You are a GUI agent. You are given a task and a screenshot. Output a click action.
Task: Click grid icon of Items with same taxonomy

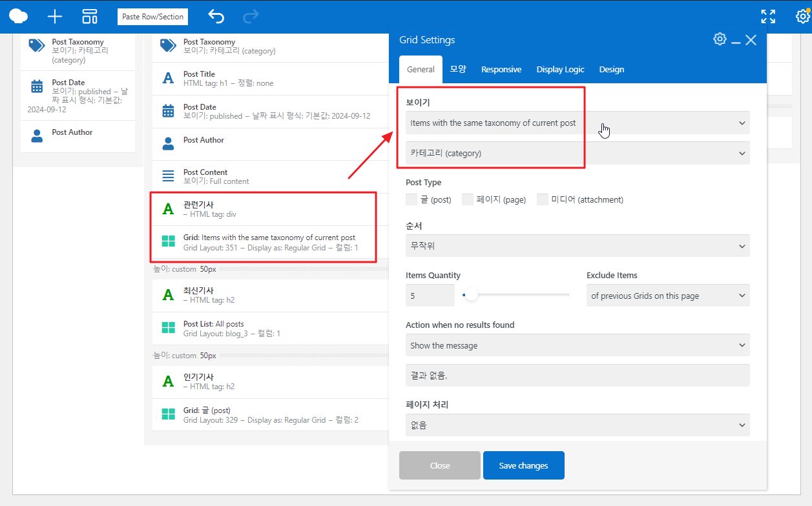point(168,241)
